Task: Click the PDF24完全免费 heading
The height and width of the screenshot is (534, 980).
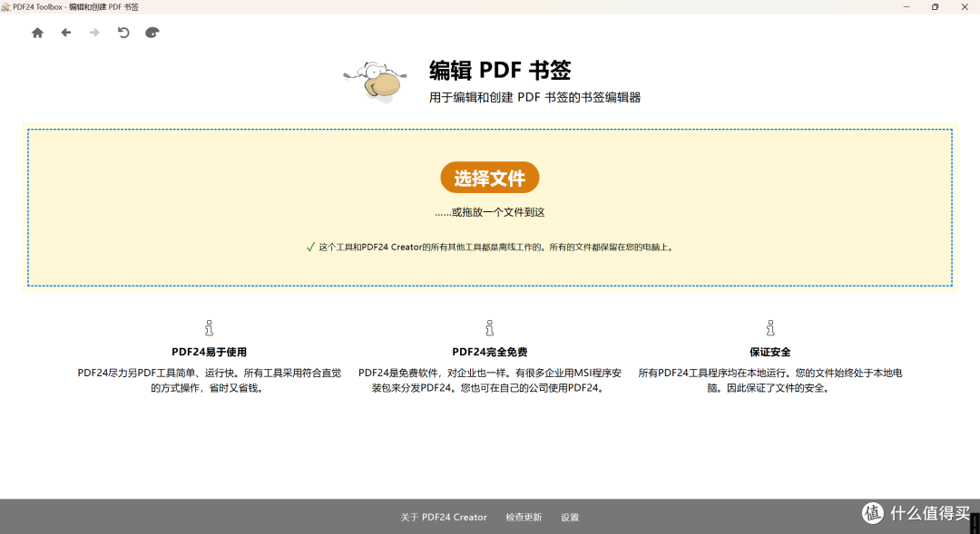Action: (x=490, y=353)
